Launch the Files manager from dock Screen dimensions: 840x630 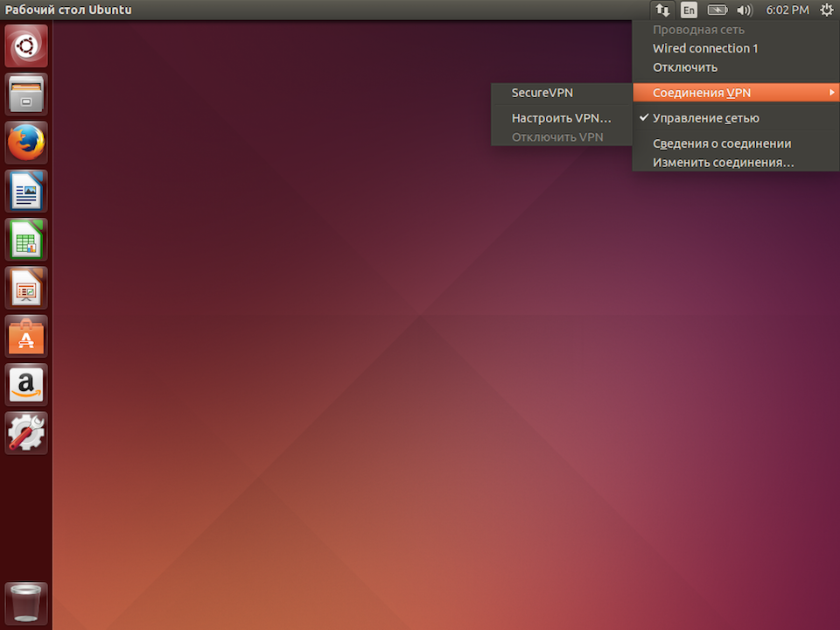pyautogui.click(x=25, y=94)
